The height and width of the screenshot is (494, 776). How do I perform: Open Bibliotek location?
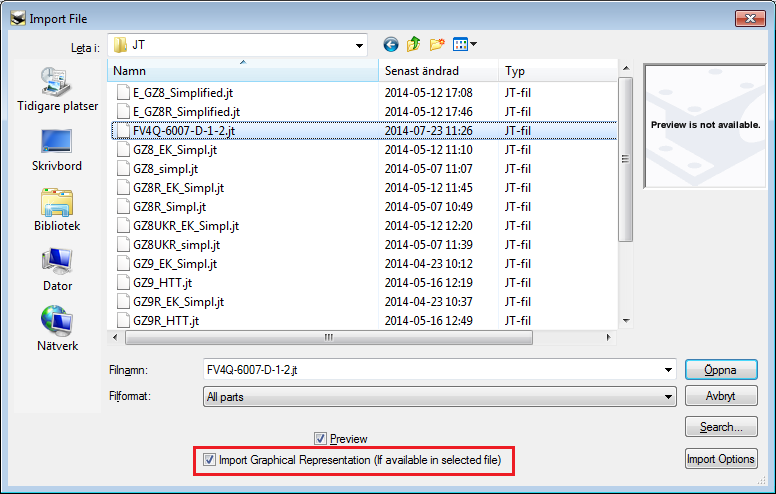[x=57, y=210]
